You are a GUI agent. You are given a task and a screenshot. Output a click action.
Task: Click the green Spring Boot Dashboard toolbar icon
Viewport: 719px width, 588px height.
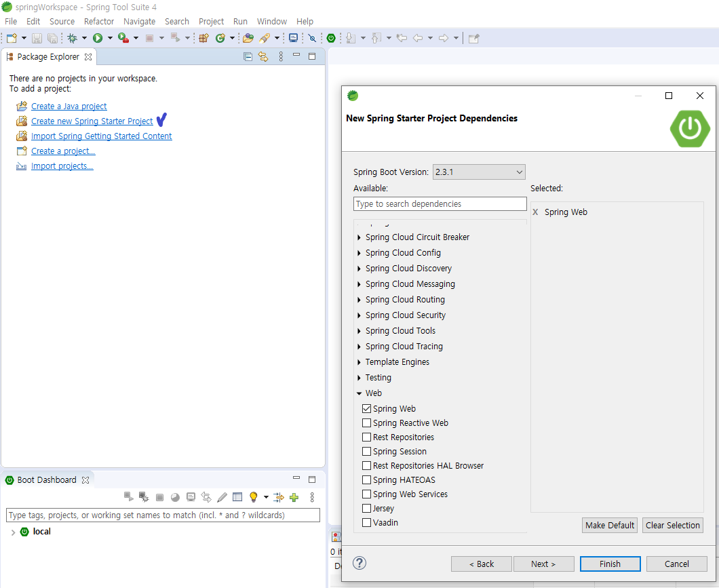(331, 38)
